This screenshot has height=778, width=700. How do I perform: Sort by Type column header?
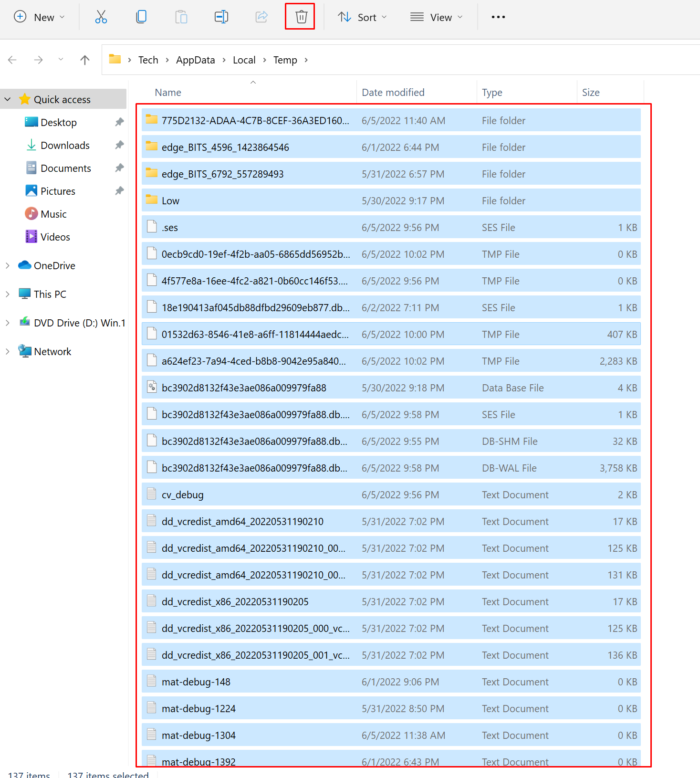tap(492, 93)
